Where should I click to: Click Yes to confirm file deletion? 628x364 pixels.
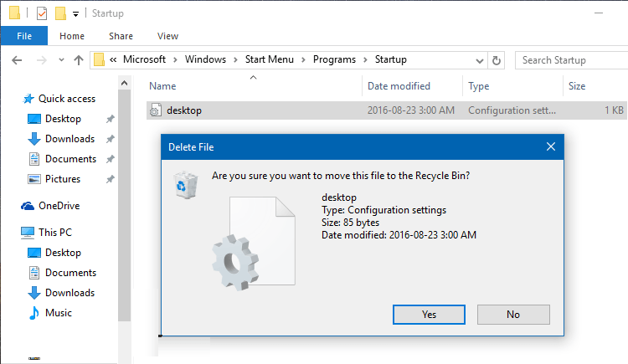(429, 315)
